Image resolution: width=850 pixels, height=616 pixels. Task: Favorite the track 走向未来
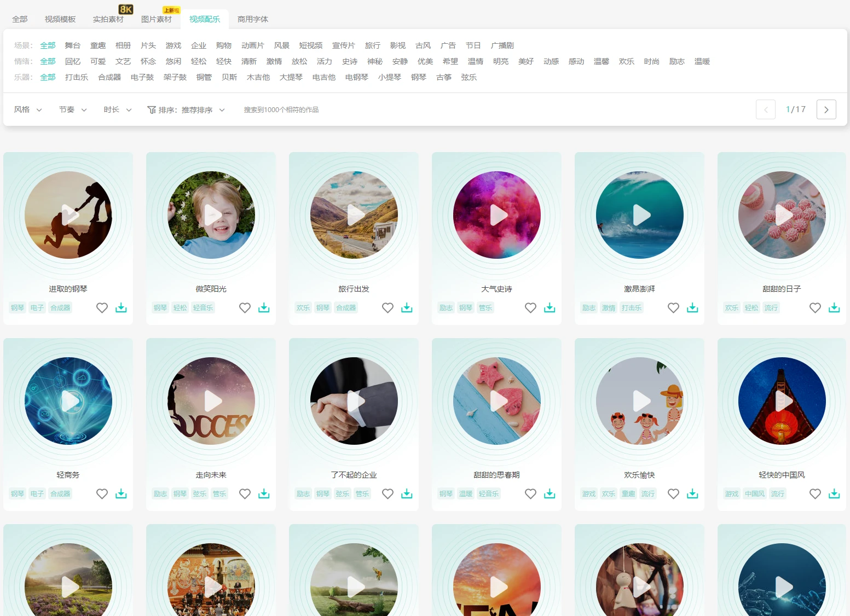[245, 494]
